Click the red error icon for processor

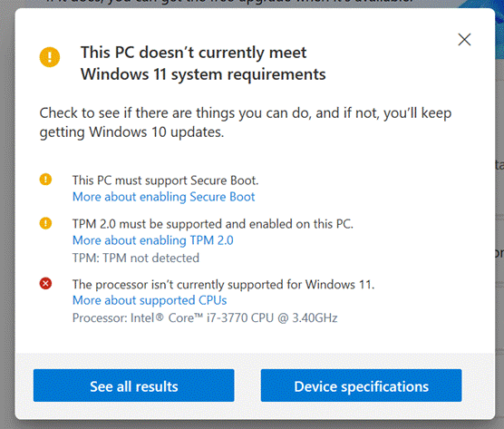point(45,284)
